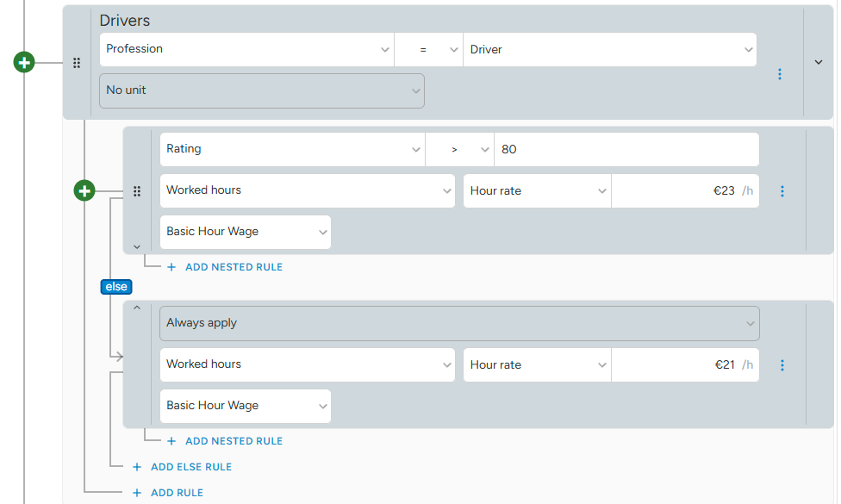Click the plus icon next to ADD RULE

pyautogui.click(x=137, y=493)
